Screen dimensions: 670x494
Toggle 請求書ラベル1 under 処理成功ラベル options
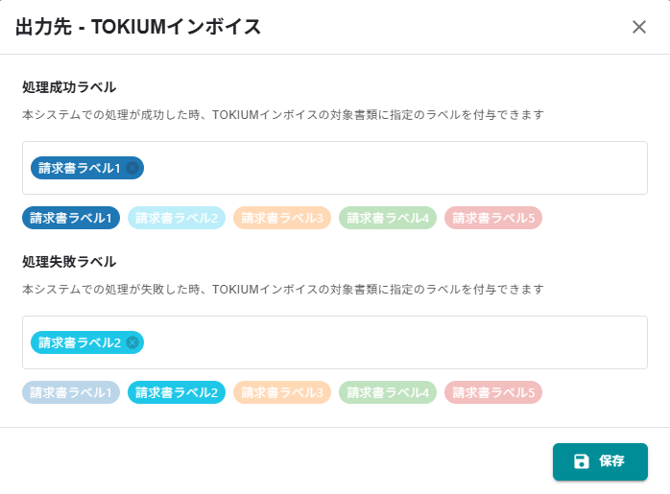71,218
